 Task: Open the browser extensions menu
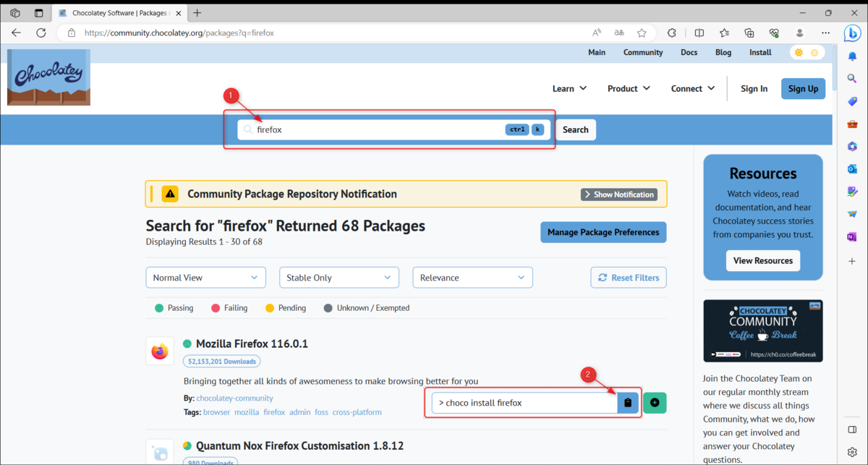pyautogui.click(x=672, y=33)
